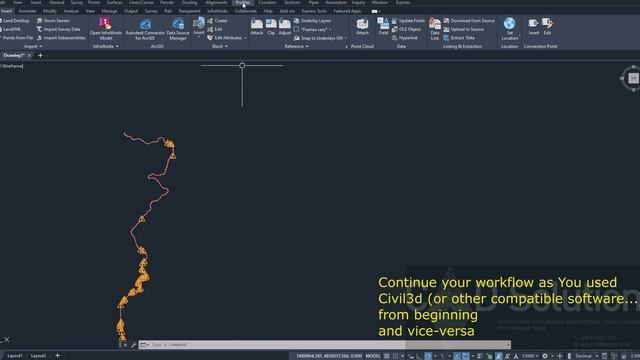Expand the InfraWorks panel dropdown

coord(106,47)
